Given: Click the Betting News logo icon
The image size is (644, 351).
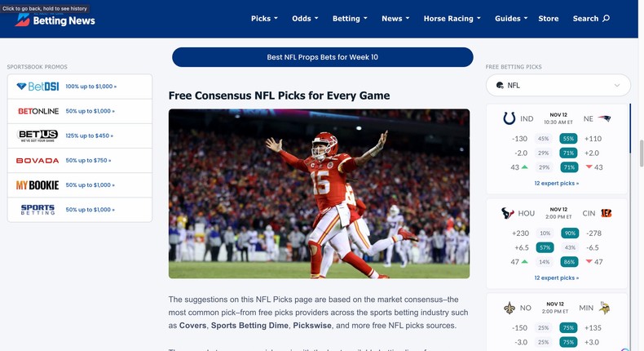Looking at the screenshot, I should [x=22, y=20].
